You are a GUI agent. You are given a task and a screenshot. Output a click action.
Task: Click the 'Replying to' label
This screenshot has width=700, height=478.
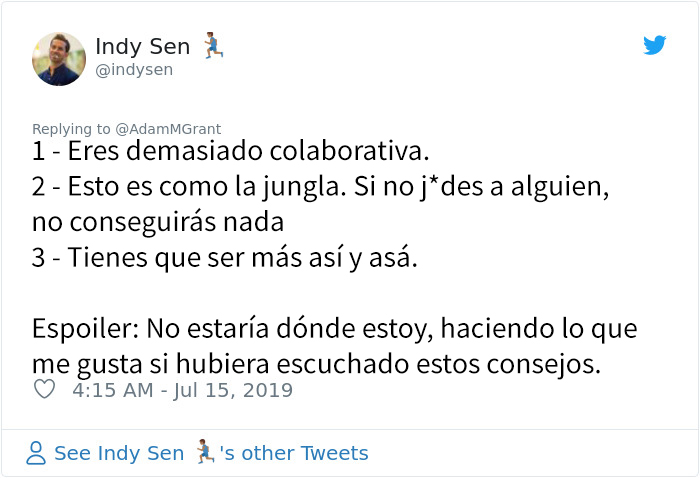click(x=71, y=129)
